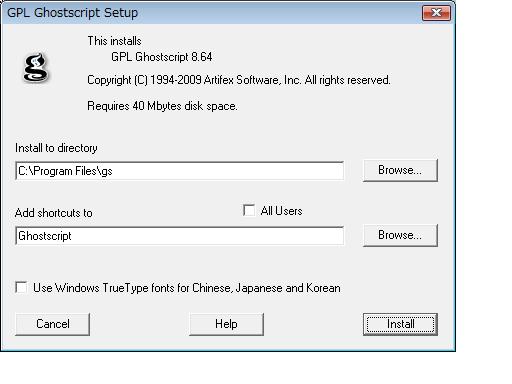Click the 'Add shortcuts to' label

point(54,213)
